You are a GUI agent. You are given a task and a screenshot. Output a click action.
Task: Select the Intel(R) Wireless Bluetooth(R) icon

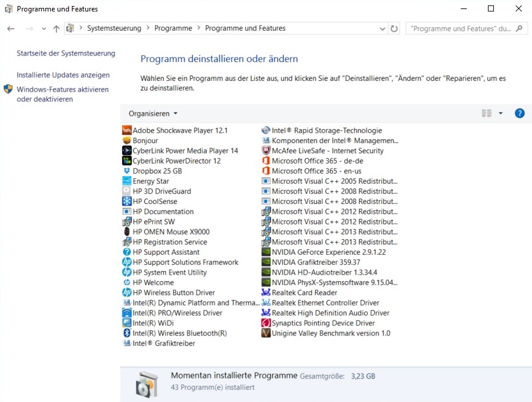(127, 333)
